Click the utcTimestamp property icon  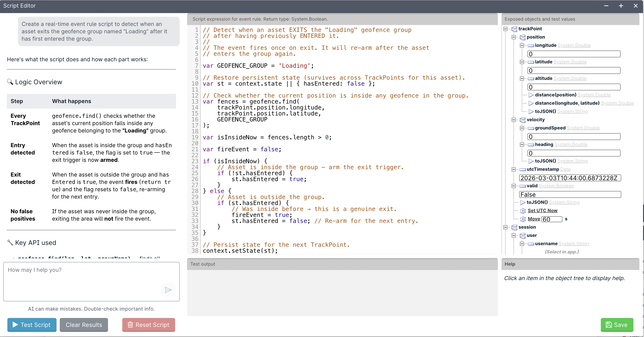[522, 169]
